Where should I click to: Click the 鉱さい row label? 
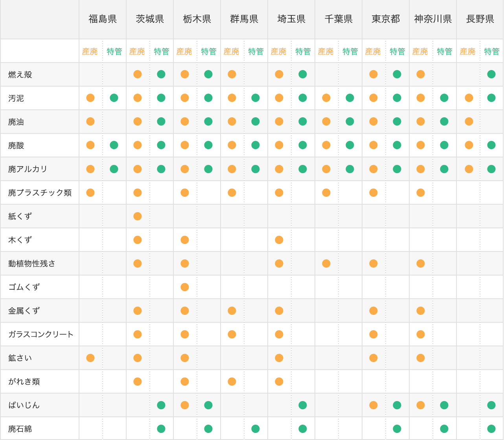coord(20,358)
